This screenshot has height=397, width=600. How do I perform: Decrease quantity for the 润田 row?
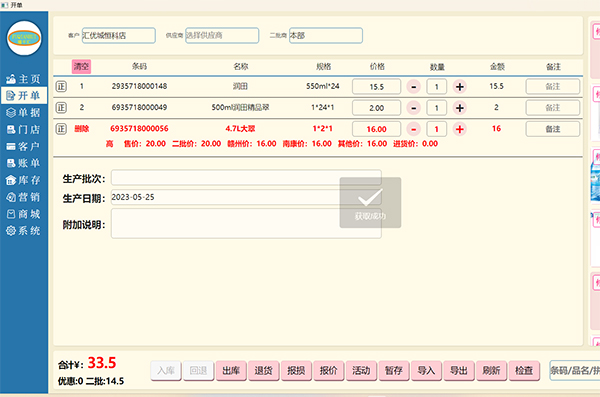point(413,87)
